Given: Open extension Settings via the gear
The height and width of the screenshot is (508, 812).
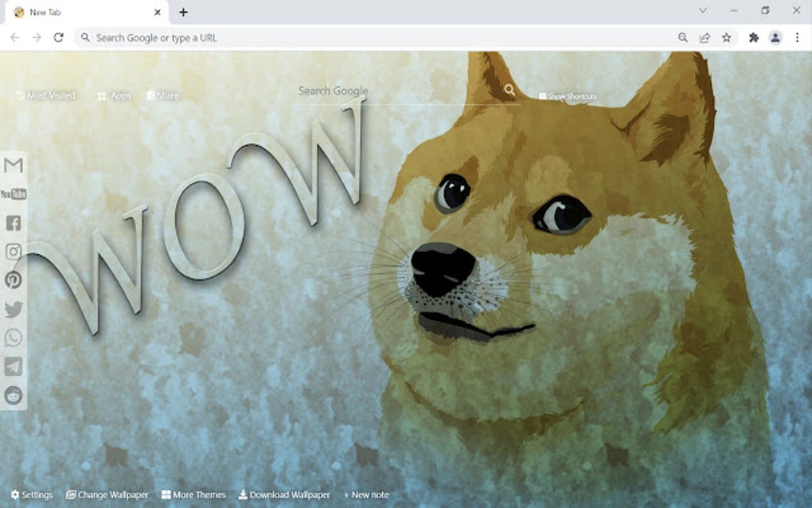Looking at the screenshot, I should 33,494.
